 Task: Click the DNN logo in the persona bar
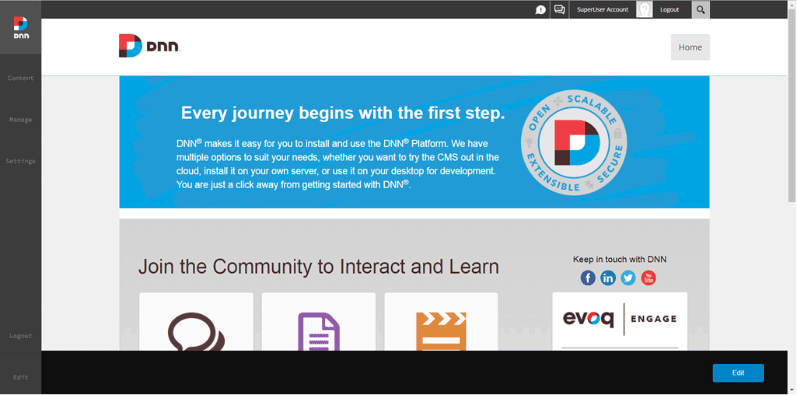(21, 27)
